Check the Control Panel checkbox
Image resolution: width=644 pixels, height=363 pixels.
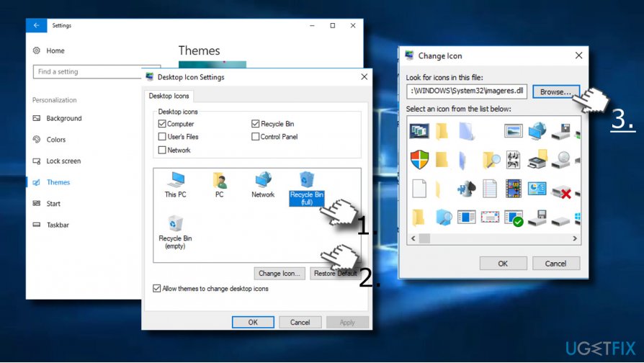pyautogui.click(x=256, y=136)
